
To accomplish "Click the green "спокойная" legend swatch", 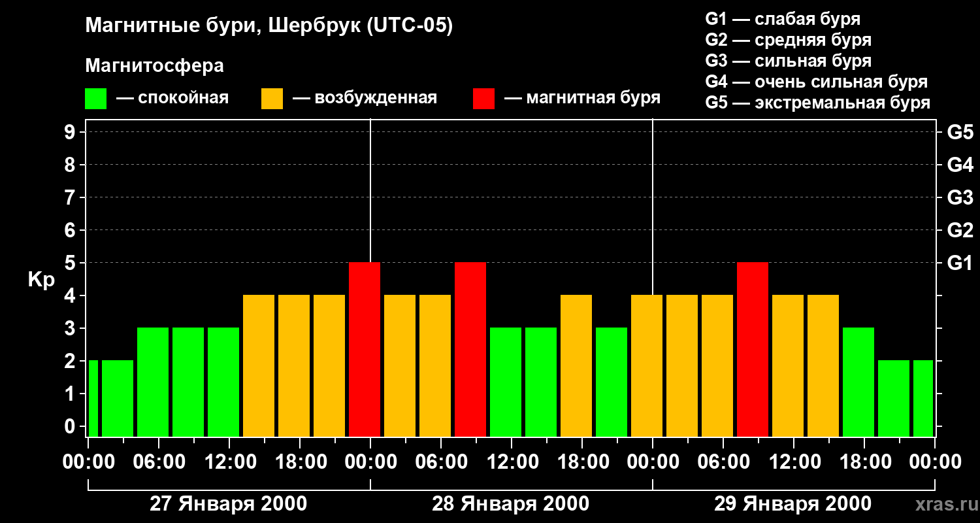I will point(95,99).
